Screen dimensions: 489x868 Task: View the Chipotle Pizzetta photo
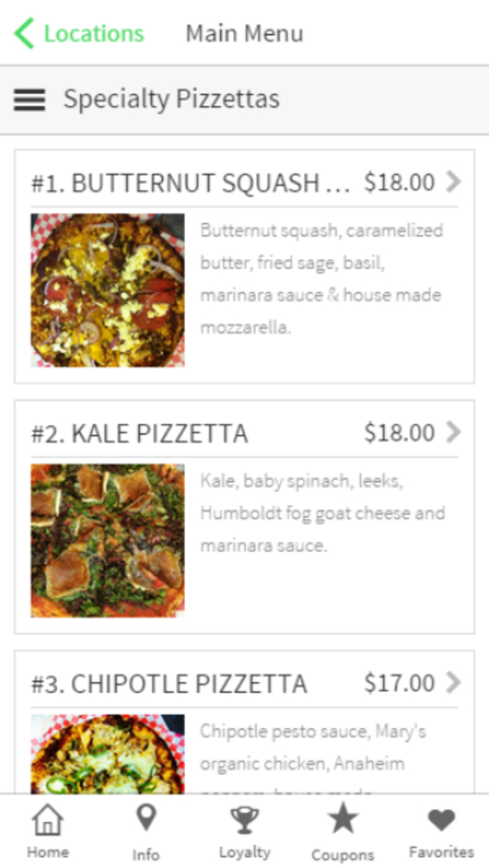tap(108, 753)
